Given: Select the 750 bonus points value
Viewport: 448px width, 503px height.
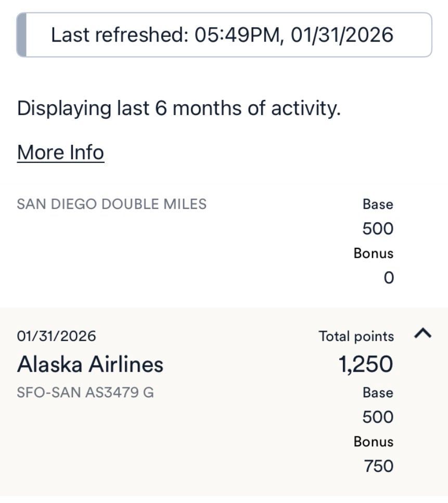Looking at the screenshot, I should tap(378, 466).
